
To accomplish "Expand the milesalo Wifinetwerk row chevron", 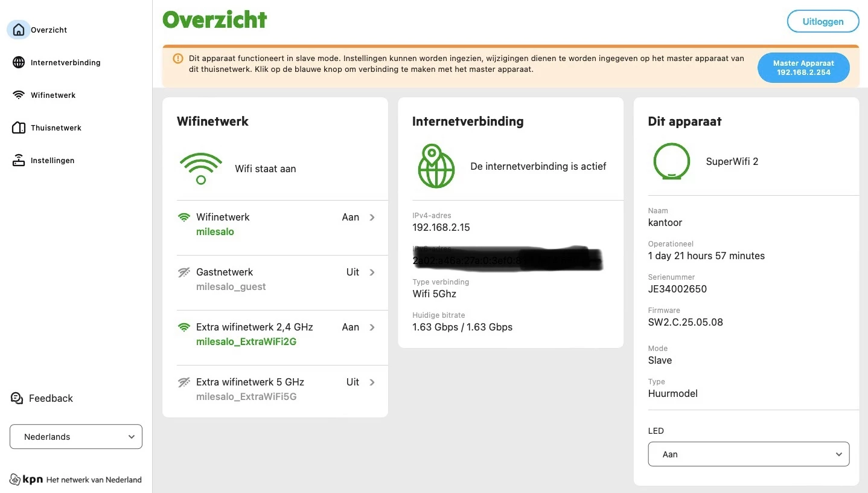I will pyautogui.click(x=372, y=217).
